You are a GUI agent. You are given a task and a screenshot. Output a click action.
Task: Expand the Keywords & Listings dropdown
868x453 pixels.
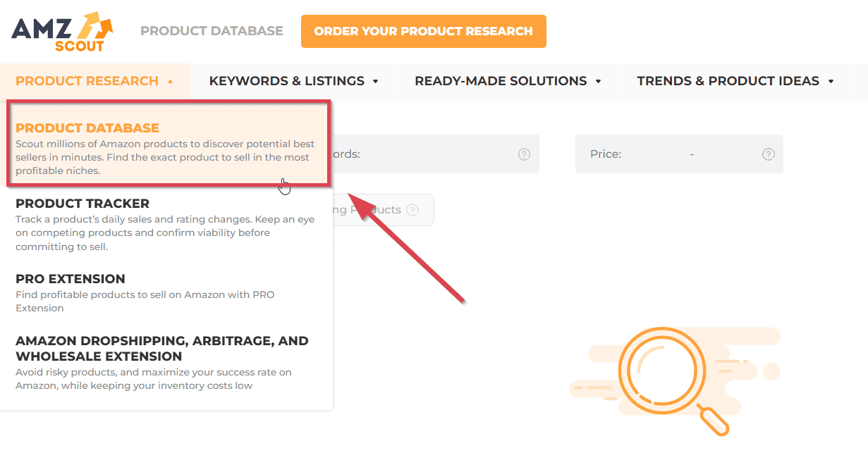coord(294,81)
